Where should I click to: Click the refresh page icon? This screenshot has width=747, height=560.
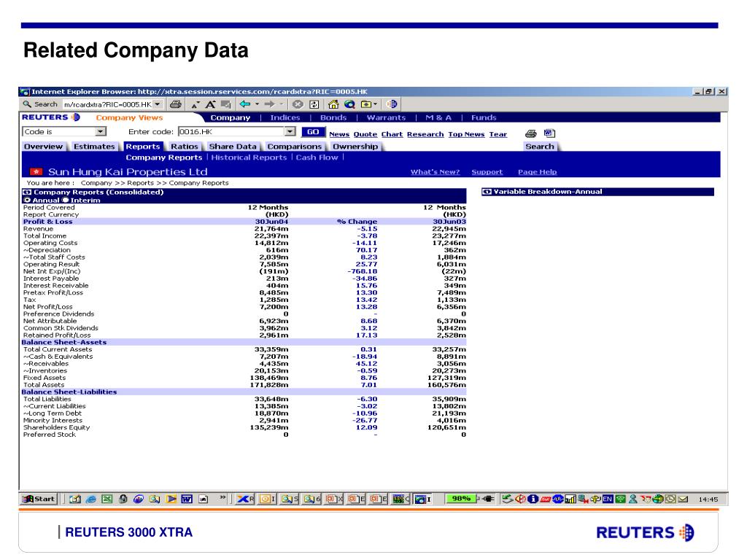[x=314, y=104]
